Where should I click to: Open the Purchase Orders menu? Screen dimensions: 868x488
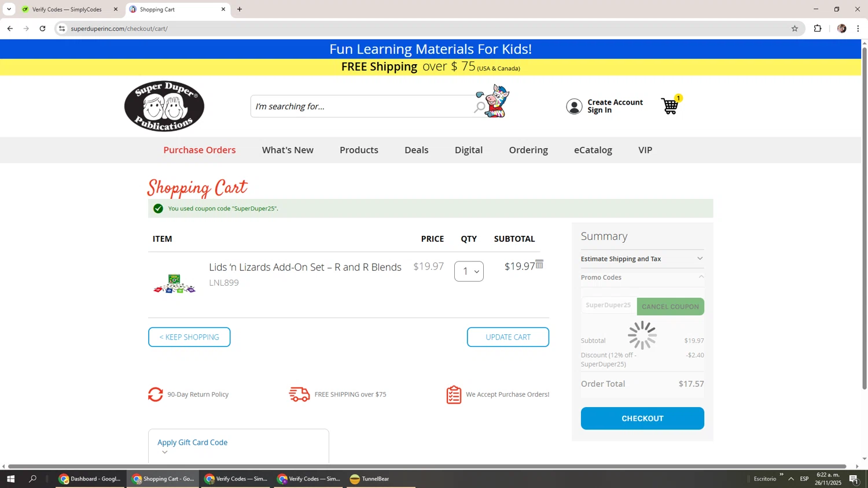click(x=200, y=150)
